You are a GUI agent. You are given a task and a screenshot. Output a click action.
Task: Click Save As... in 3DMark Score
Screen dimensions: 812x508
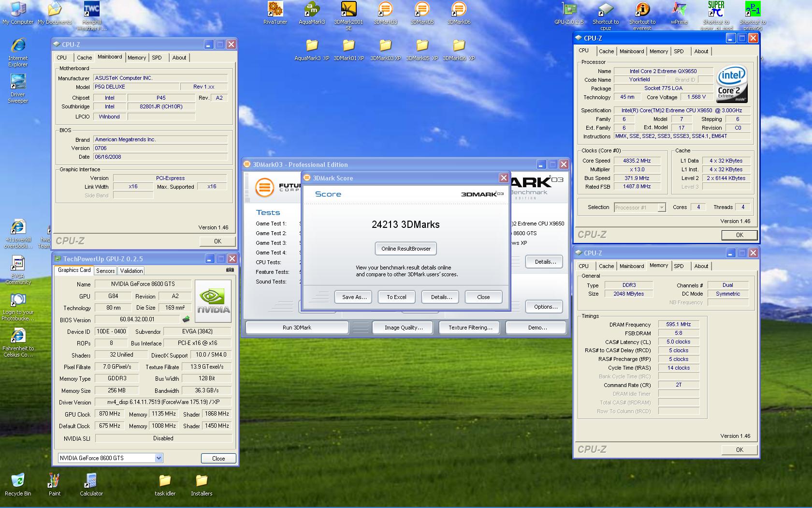tap(354, 297)
